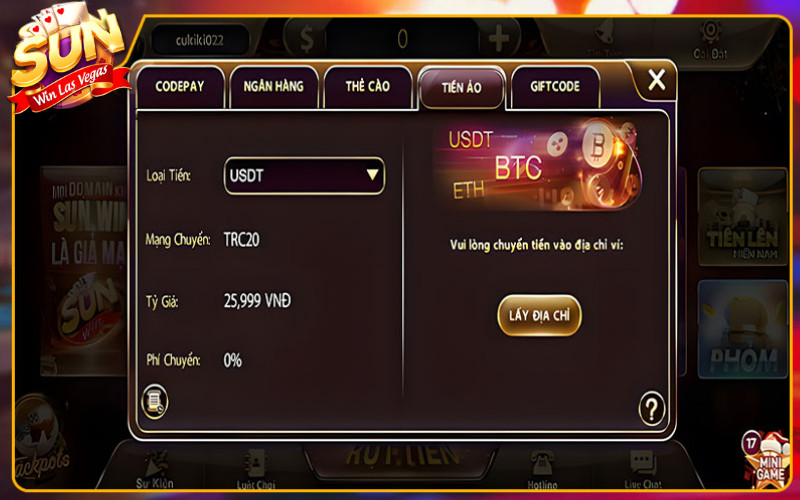Open the Hotline phone icon
800x500 pixels.
coord(542,469)
